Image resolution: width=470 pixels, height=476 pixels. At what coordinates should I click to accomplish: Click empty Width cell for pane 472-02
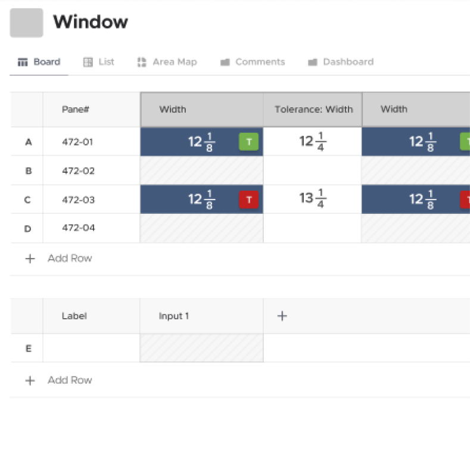point(201,171)
